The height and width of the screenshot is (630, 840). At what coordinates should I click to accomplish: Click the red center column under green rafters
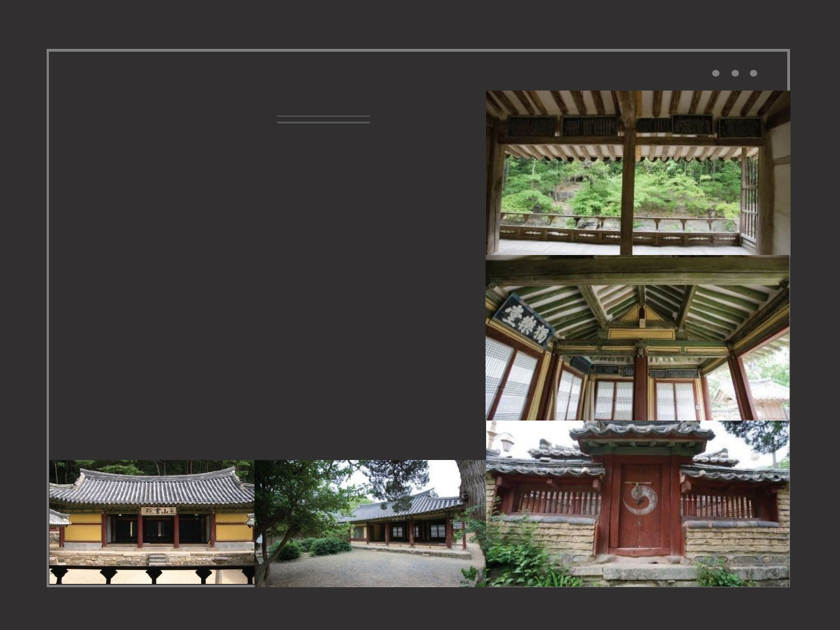(641, 389)
